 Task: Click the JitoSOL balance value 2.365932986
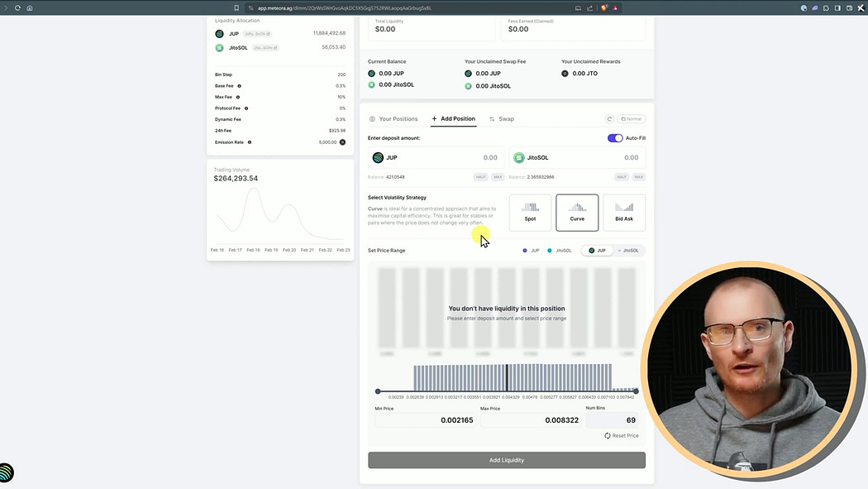click(541, 177)
